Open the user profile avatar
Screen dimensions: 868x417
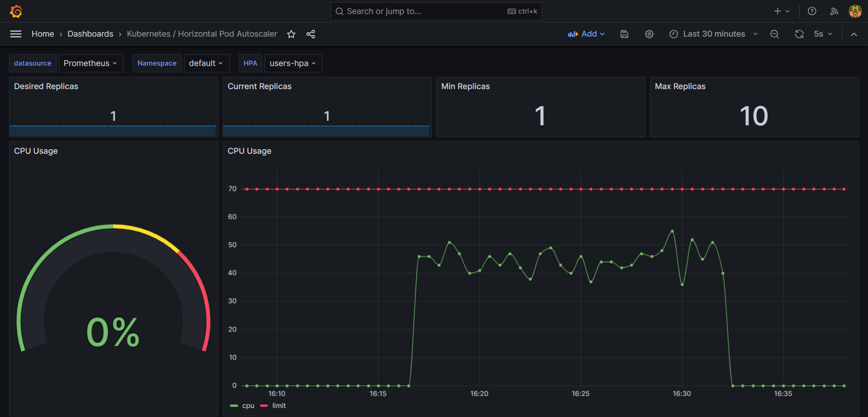click(x=855, y=11)
